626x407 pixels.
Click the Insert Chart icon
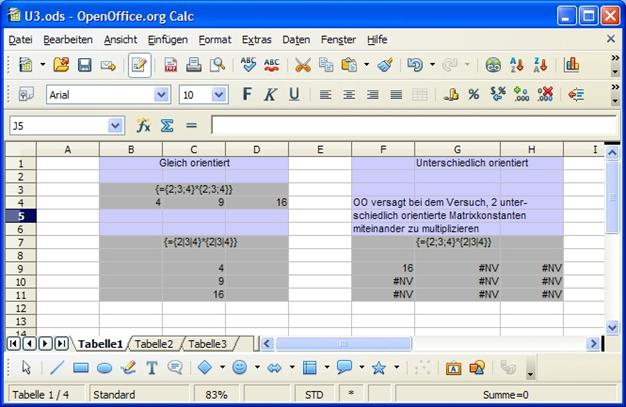coord(572,65)
